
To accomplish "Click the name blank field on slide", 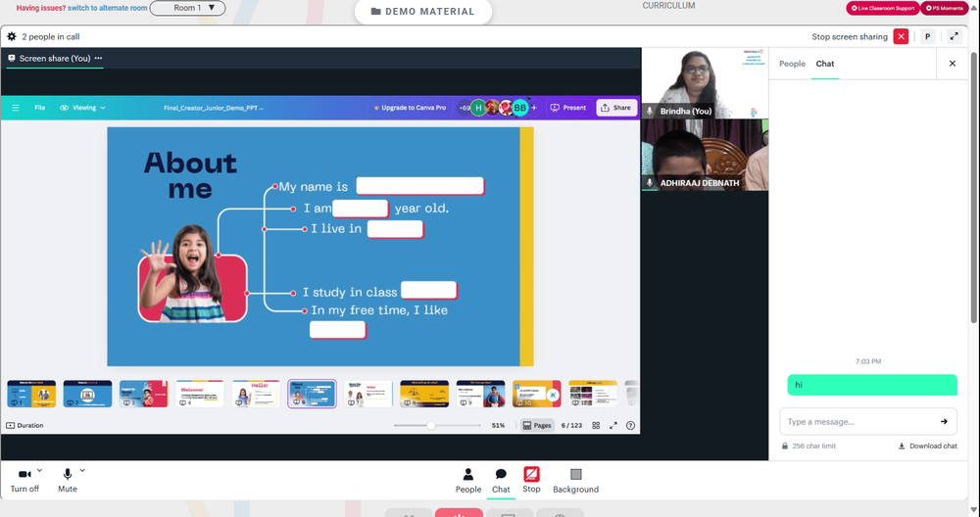I will pos(420,186).
